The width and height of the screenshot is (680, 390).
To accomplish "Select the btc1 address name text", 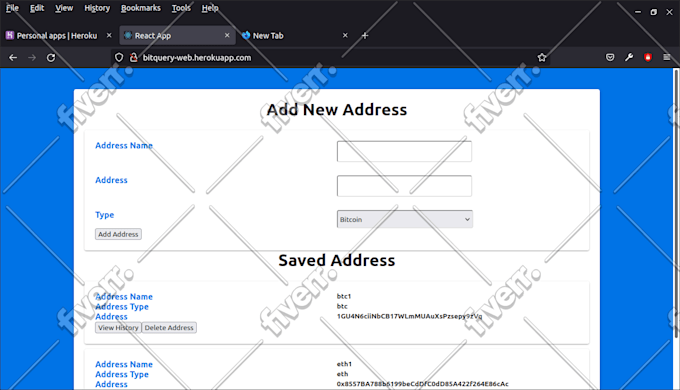I will click(x=344, y=296).
